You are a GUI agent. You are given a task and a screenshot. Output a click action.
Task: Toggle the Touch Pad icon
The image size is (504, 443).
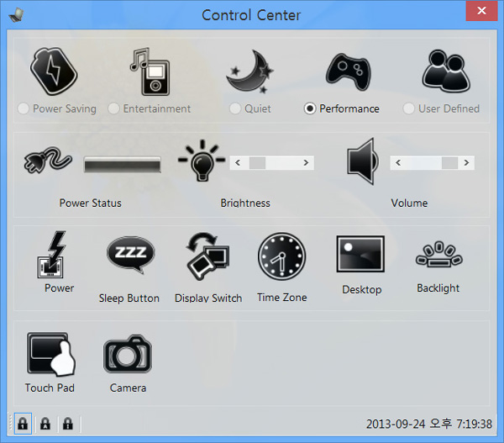tap(51, 354)
